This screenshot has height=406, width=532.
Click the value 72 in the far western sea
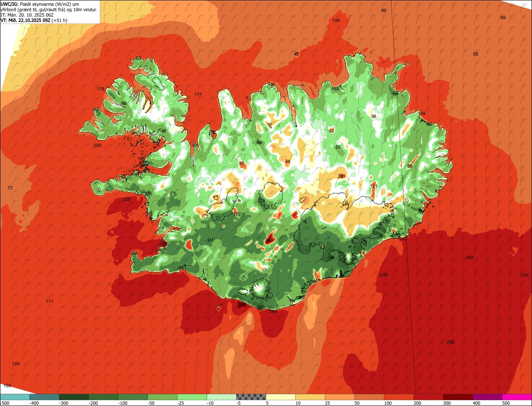pyautogui.click(x=10, y=188)
